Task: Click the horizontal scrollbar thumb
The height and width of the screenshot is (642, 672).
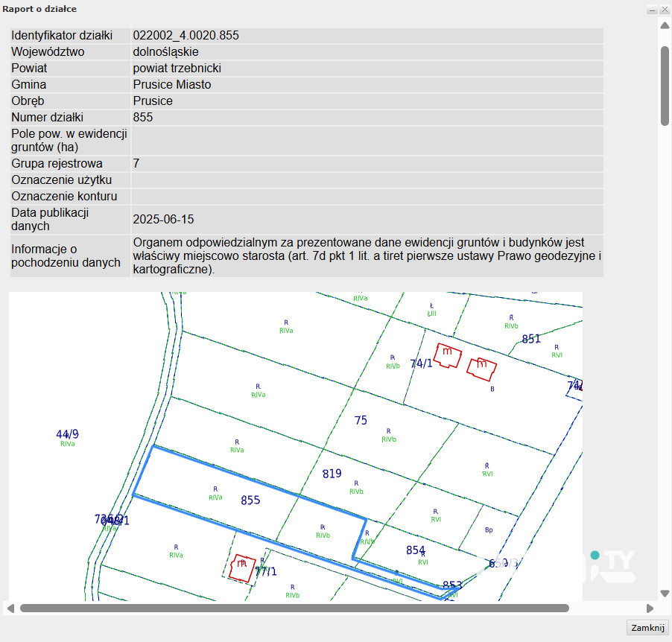Action: [x=294, y=608]
